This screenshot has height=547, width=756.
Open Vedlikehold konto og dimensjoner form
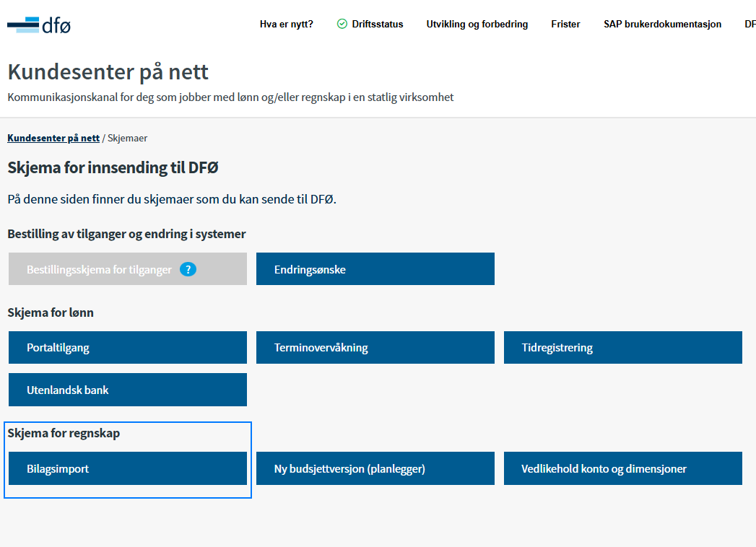point(623,468)
